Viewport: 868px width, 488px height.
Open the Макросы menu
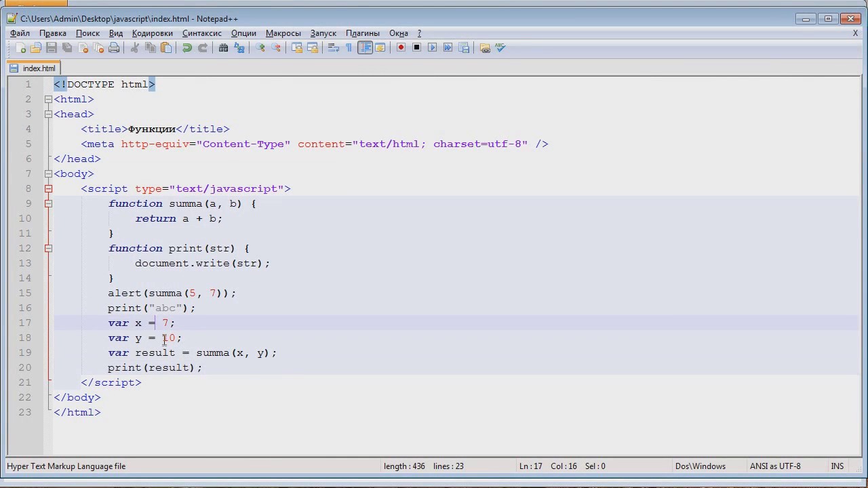click(x=283, y=33)
